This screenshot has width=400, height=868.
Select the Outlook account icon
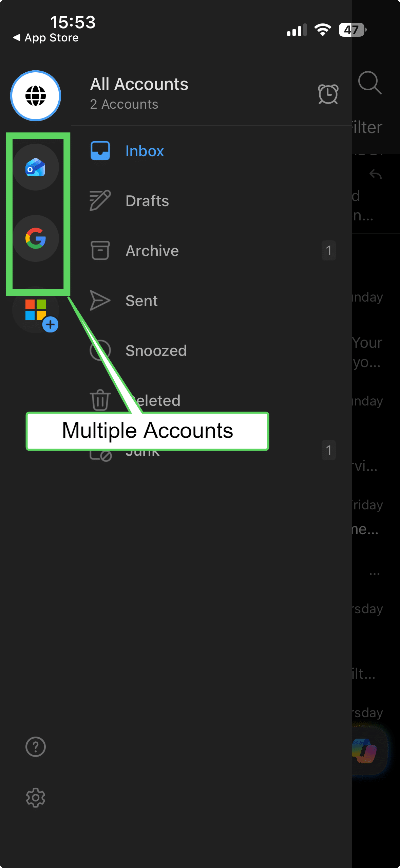[36, 167]
